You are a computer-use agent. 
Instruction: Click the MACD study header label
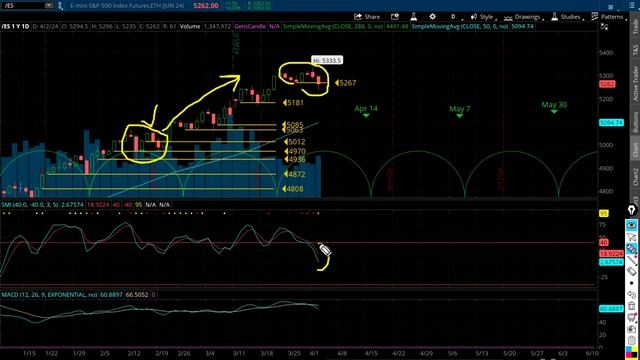(x=49, y=294)
